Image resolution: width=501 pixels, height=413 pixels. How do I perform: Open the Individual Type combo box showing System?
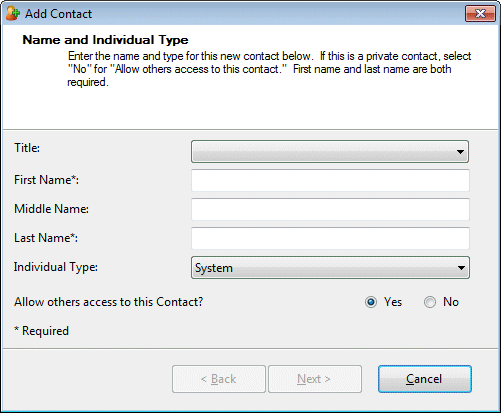tap(330, 267)
